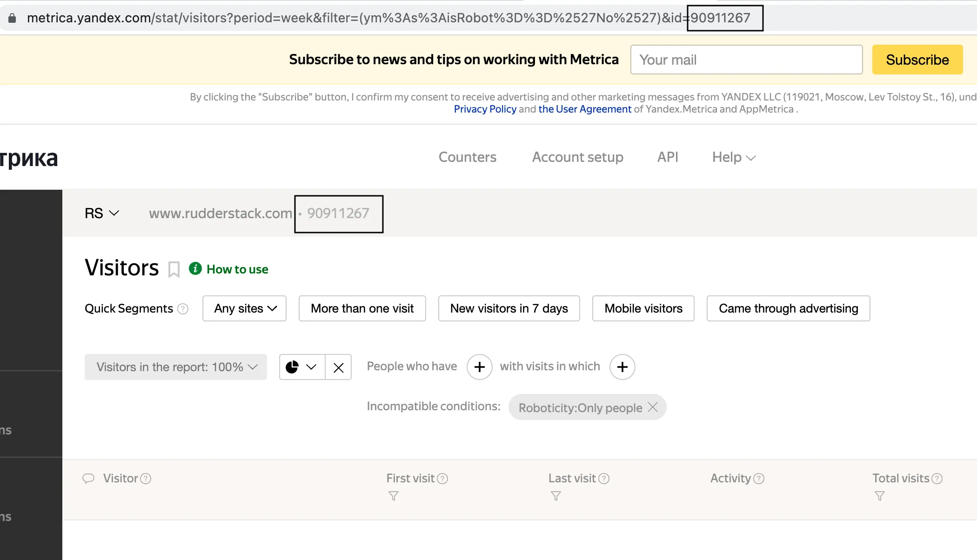Viewport: 977px width, 560px height.
Task: Filter by Last visit column
Action: coord(555,496)
